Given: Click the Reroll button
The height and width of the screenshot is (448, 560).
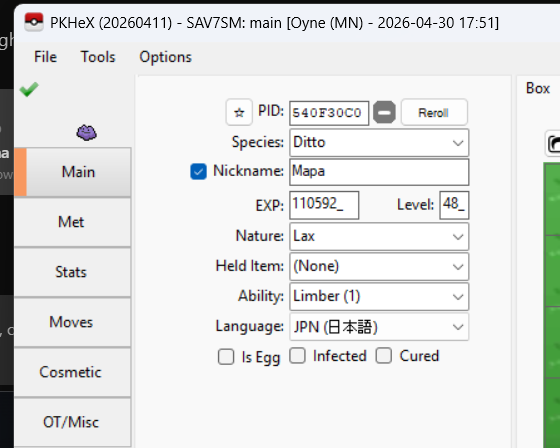Looking at the screenshot, I should point(434,113).
